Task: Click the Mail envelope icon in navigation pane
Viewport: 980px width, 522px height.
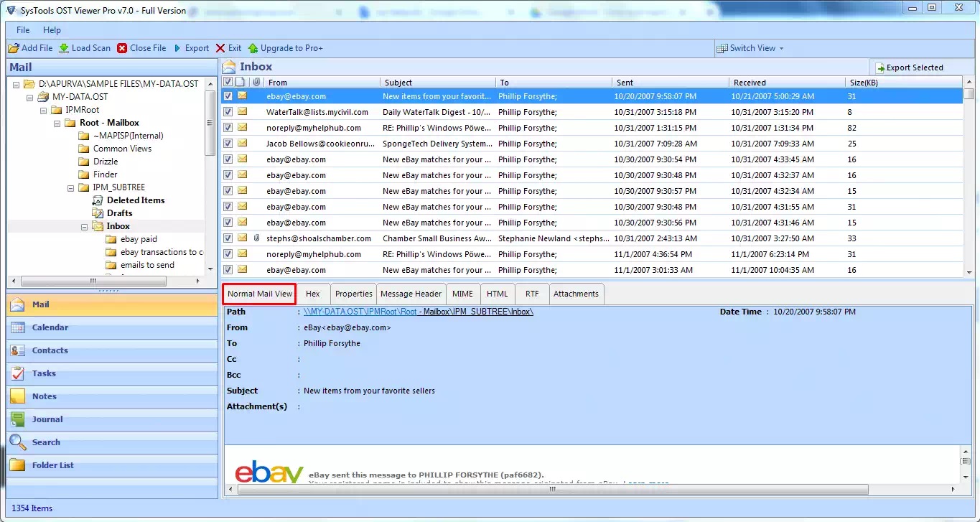Action: coord(18,304)
